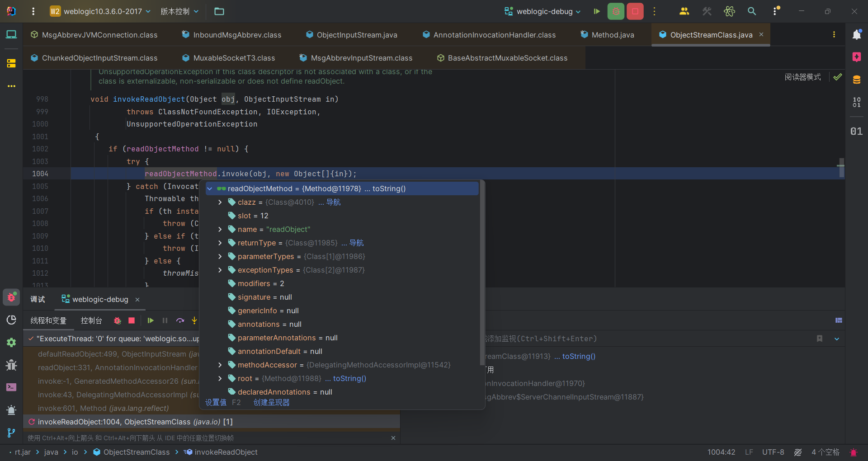This screenshot has height=461, width=868.
Task: Click the project folder icon in title bar
Action: [x=219, y=11]
